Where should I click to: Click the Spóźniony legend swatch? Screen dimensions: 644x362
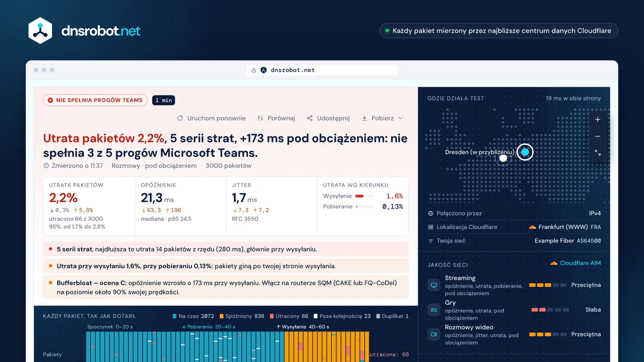click(221, 316)
